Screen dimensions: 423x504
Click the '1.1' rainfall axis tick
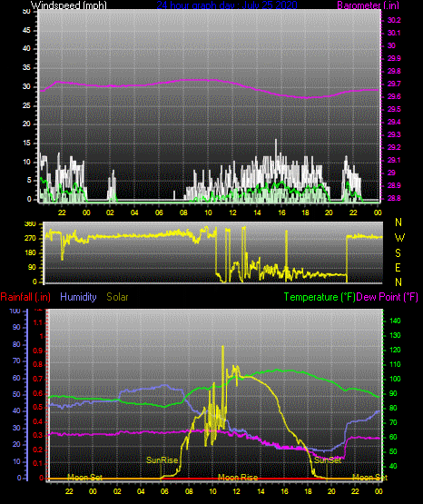click(x=38, y=322)
